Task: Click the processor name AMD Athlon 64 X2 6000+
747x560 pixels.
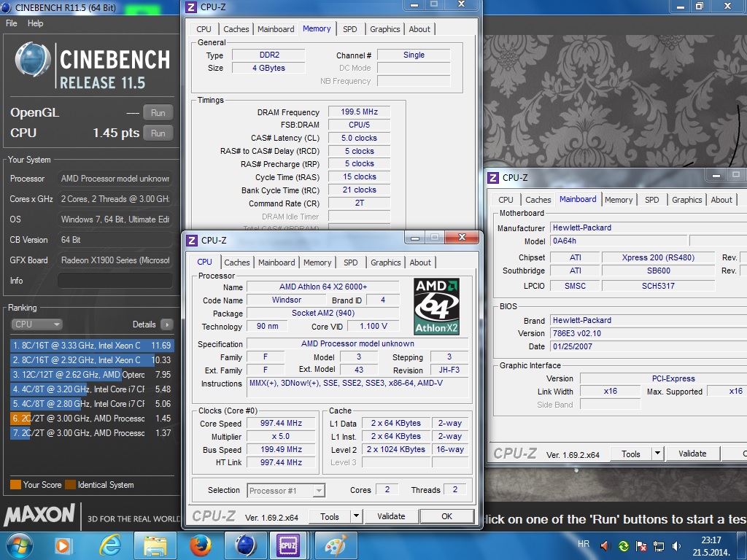Action: tap(323, 287)
